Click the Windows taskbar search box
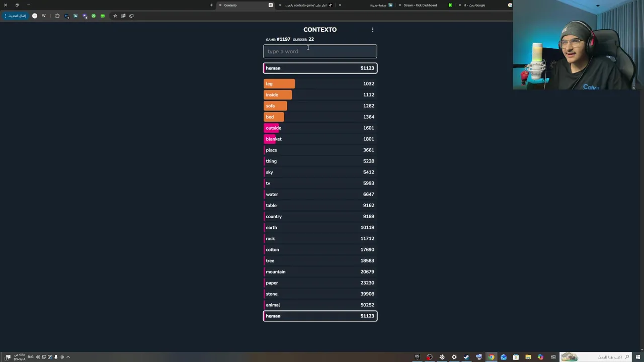 point(596,357)
